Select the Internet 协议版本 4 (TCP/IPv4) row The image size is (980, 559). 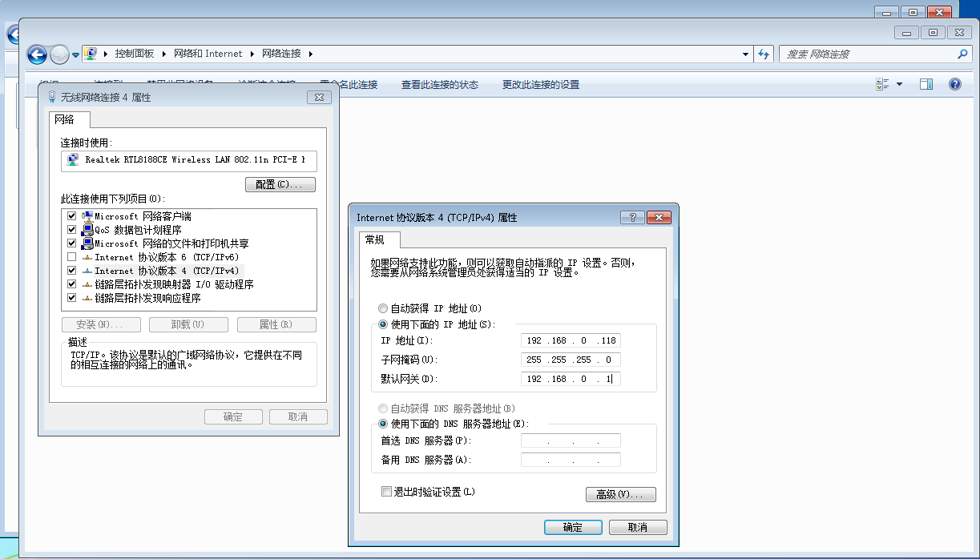point(167,271)
